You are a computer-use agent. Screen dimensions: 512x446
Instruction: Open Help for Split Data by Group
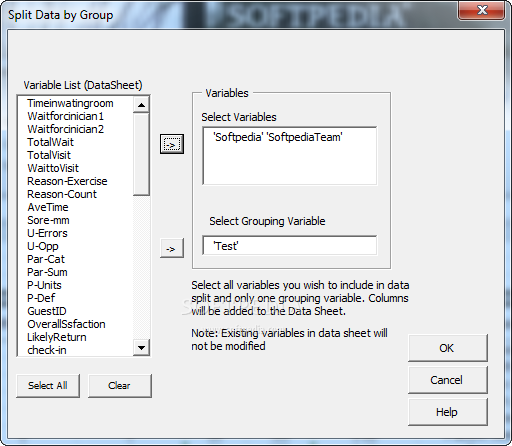click(x=448, y=412)
